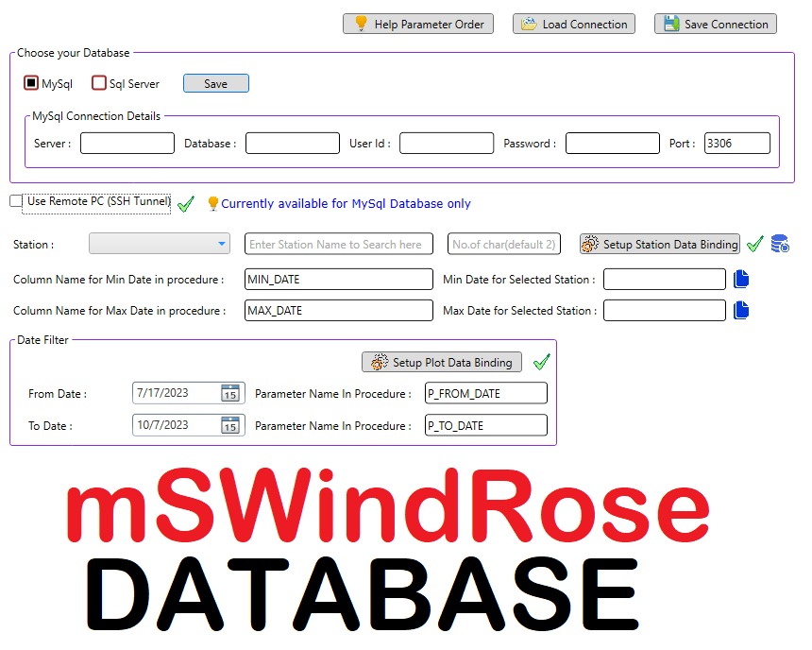The height and width of the screenshot is (650, 812).
Task: Click 'Currently available for MySql Database only' text
Action: click(x=346, y=204)
